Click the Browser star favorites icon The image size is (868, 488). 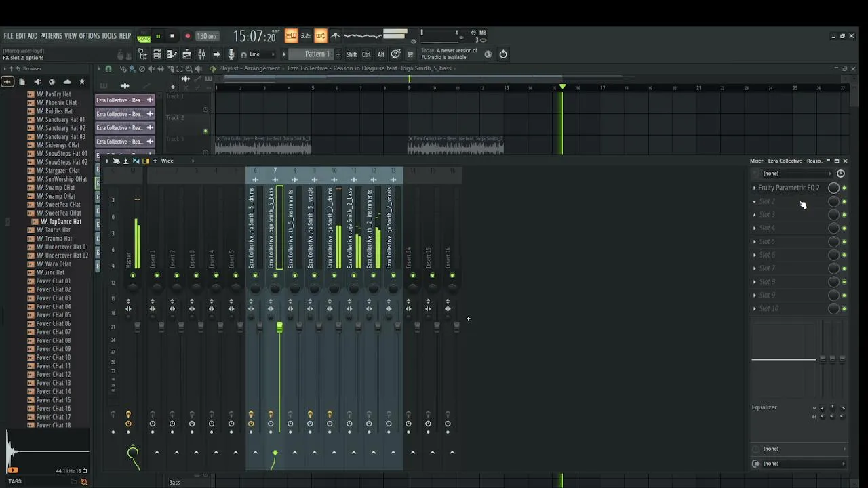(82, 82)
